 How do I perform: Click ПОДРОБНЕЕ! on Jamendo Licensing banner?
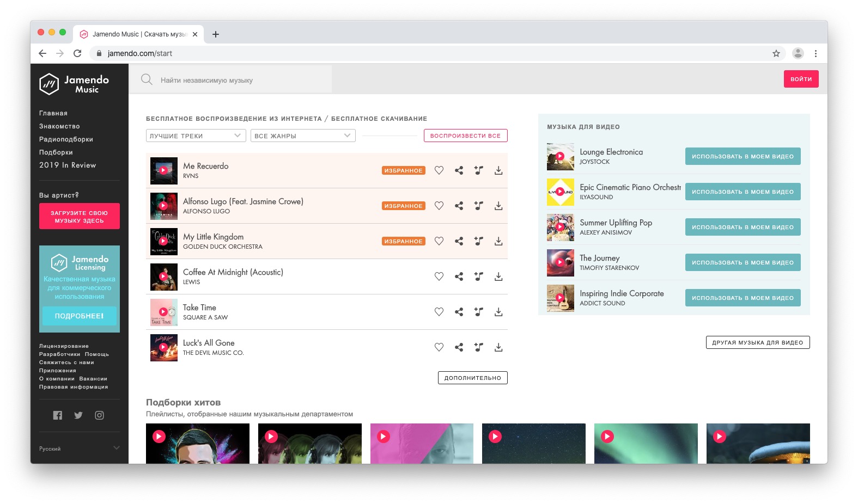[80, 316]
